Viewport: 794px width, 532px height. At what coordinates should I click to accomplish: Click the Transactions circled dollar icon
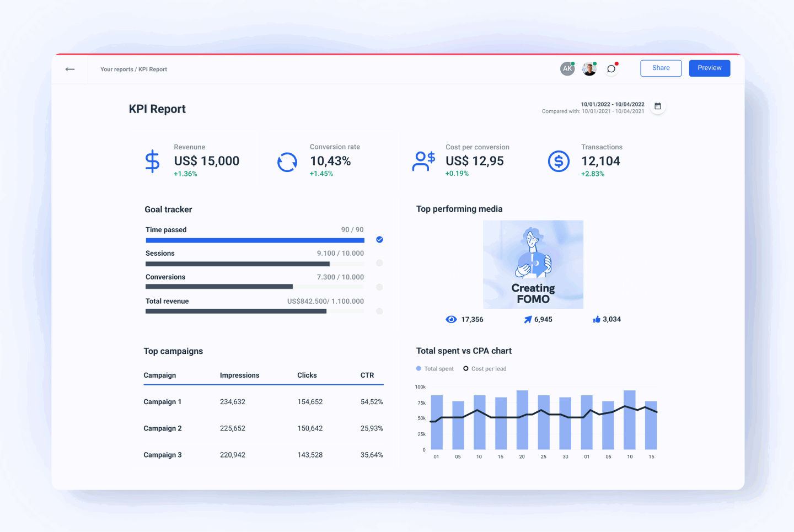(x=559, y=161)
